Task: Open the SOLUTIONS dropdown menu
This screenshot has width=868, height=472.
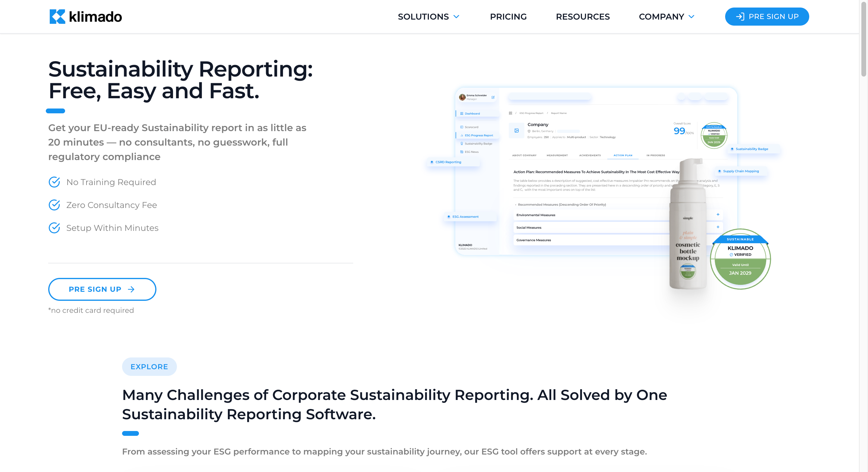Action: point(428,17)
